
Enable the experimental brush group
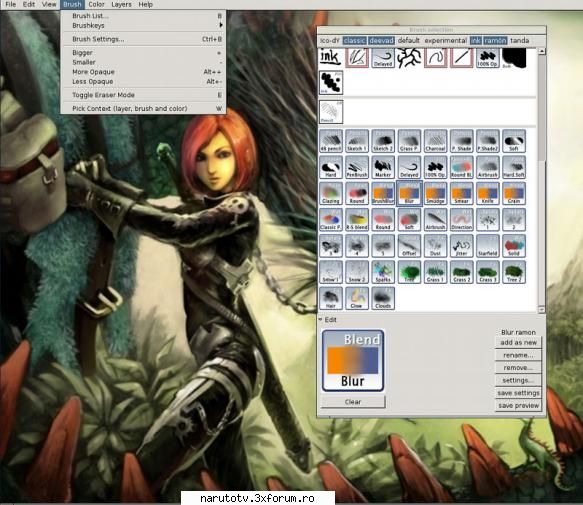(445, 41)
